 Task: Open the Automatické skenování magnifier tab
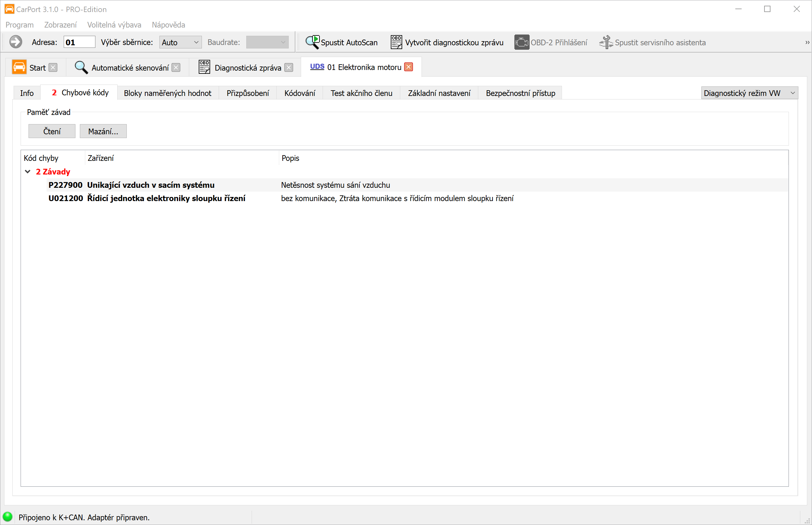click(x=81, y=67)
